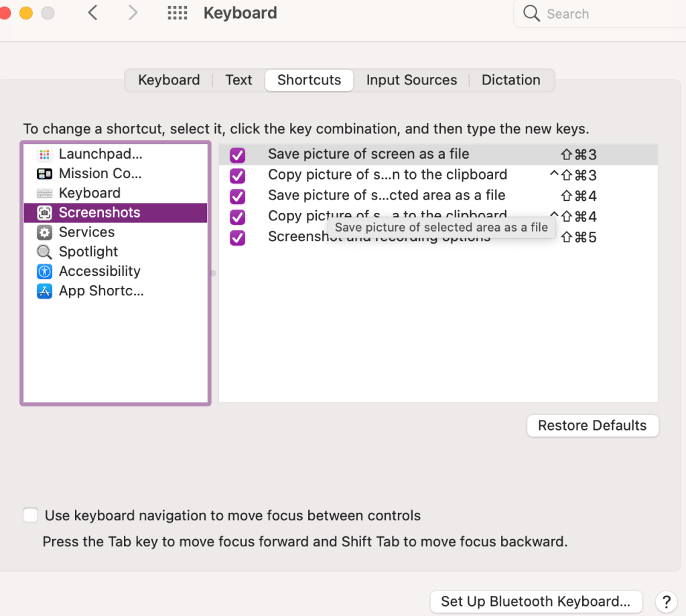Select the Spotlight magnifying glass icon

click(44, 252)
